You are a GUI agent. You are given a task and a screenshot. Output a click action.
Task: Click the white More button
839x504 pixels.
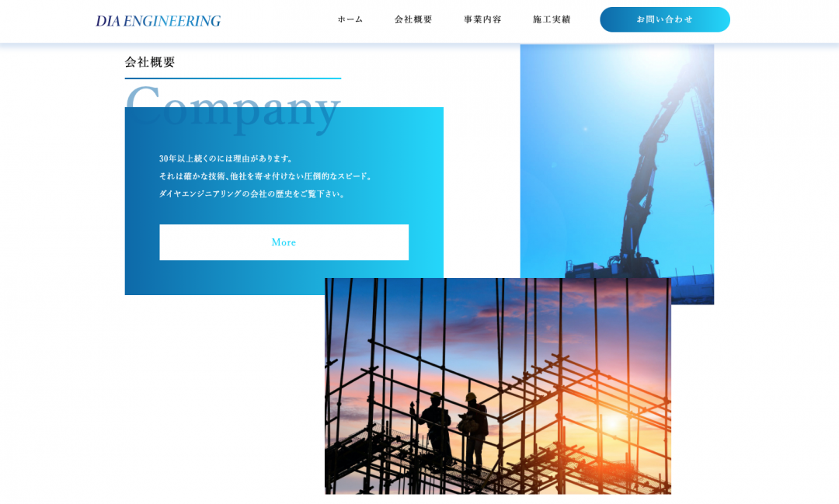[284, 242]
